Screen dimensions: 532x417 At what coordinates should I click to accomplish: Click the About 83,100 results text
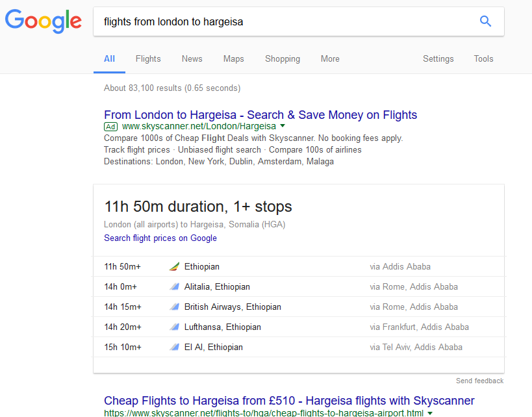[172, 88]
